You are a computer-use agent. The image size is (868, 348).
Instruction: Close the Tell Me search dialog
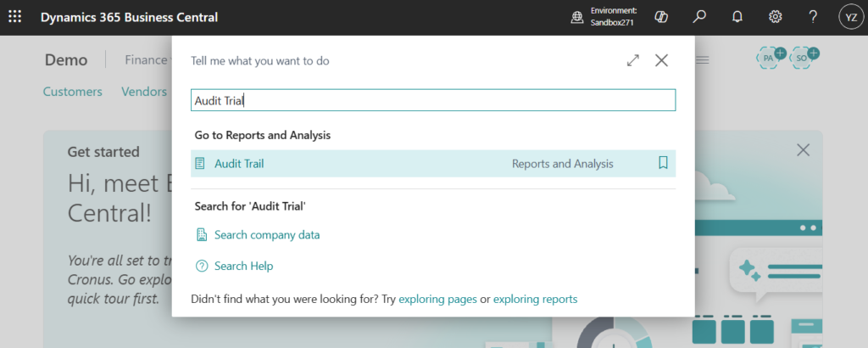661,60
